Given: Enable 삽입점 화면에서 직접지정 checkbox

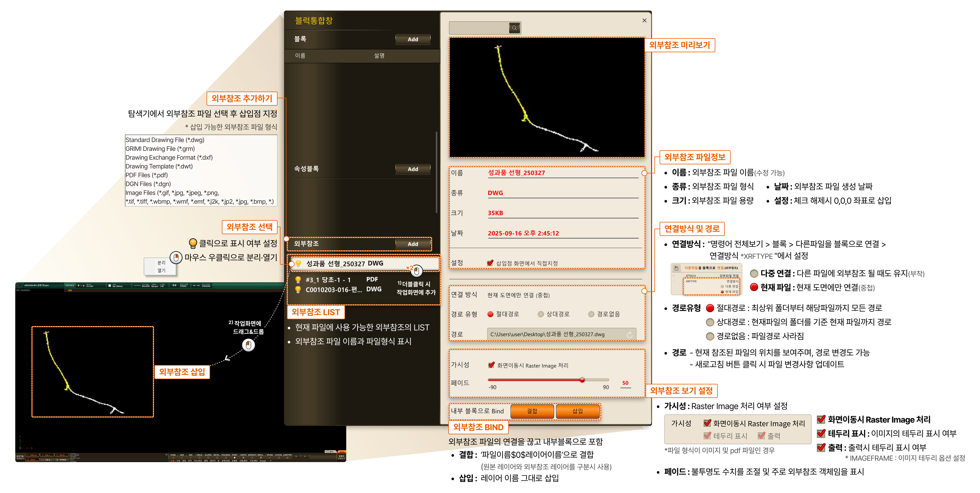Looking at the screenshot, I should pyautogui.click(x=490, y=263).
